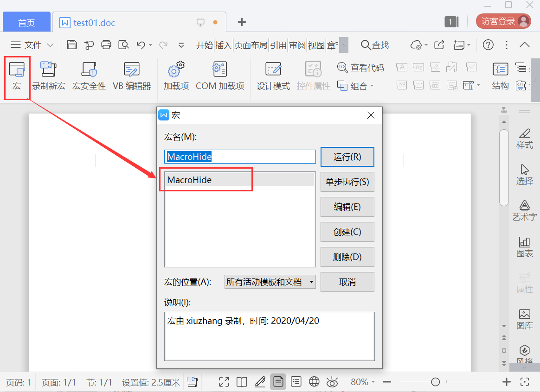Select MacroHide in the macro list
Screen dimensions: 540x392
240,180
